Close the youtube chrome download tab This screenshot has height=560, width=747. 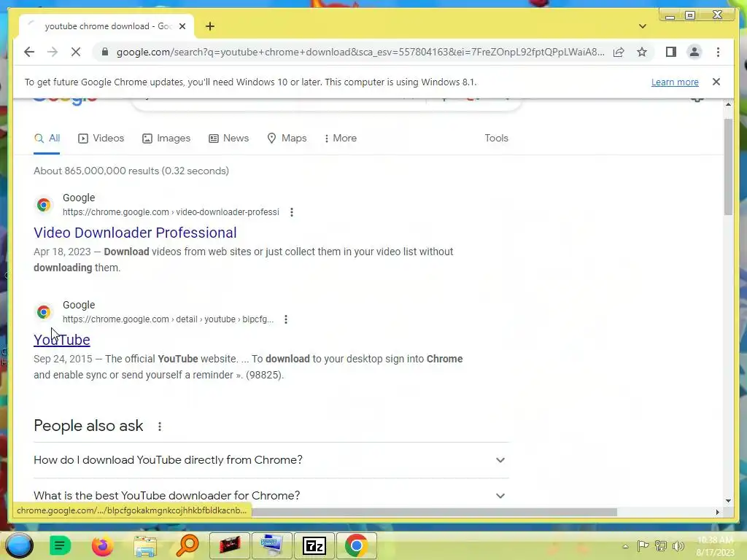click(182, 26)
